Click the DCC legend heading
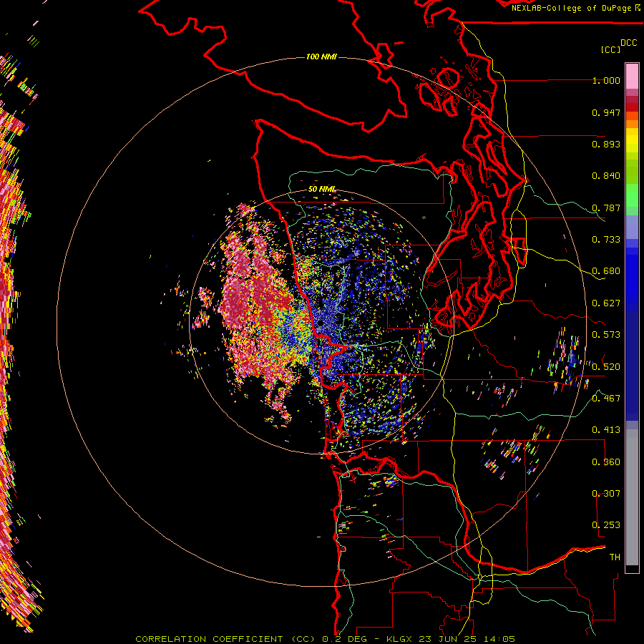644x644 pixels. (628, 43)
